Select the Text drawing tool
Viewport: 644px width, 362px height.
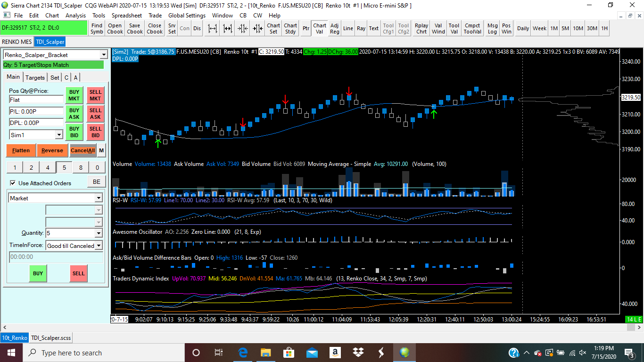coord(374,28)
